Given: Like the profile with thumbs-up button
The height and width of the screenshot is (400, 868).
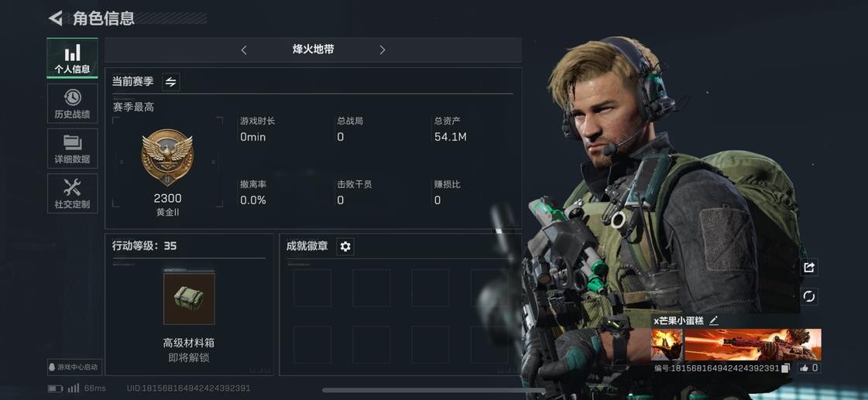Looking at the screenshot, I should pyautogui.click(x=809, y=368).
